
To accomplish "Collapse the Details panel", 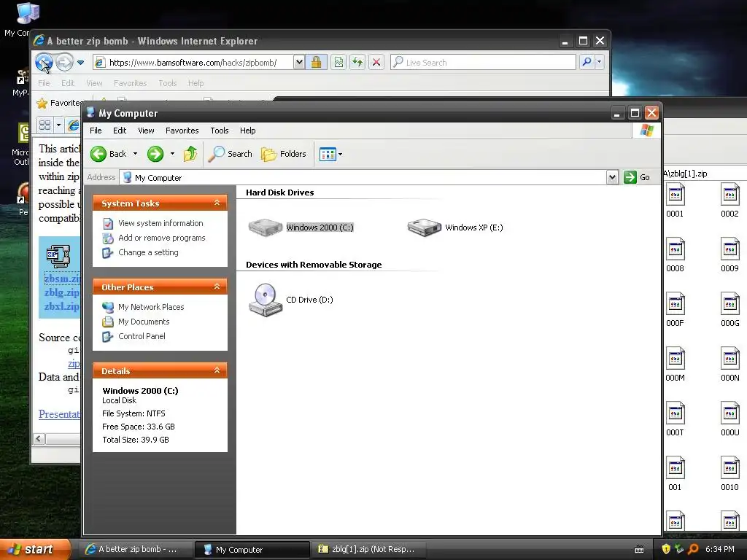I will click(x=217, y=370).
